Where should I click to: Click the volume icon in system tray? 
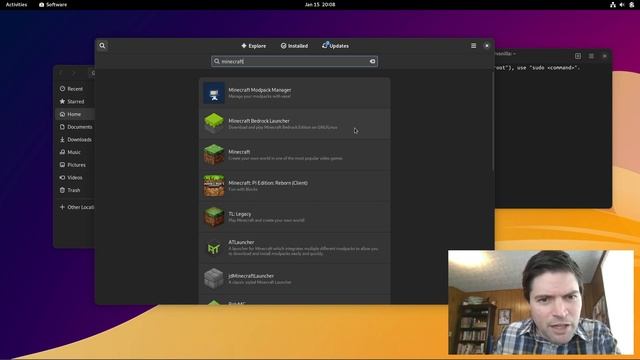(x=622, y=4)
